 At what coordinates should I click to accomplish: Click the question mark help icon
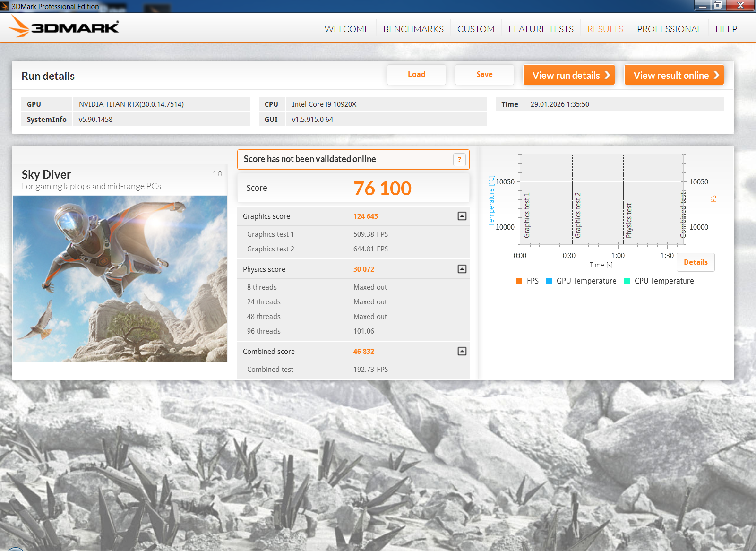[x=459, y=160]
